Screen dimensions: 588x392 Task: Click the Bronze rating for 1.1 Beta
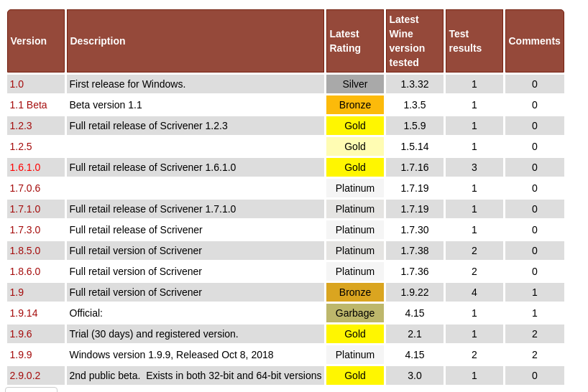coord(355,105)
